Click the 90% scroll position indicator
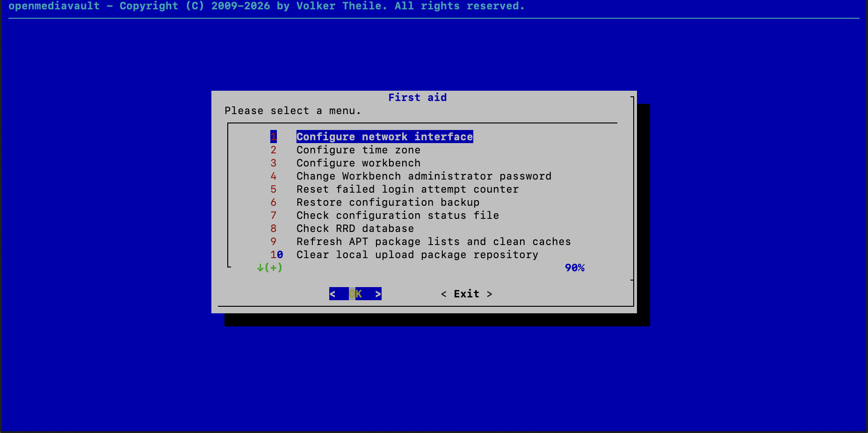This screenshot has height=433, width=868. click(x=575, y=267)
